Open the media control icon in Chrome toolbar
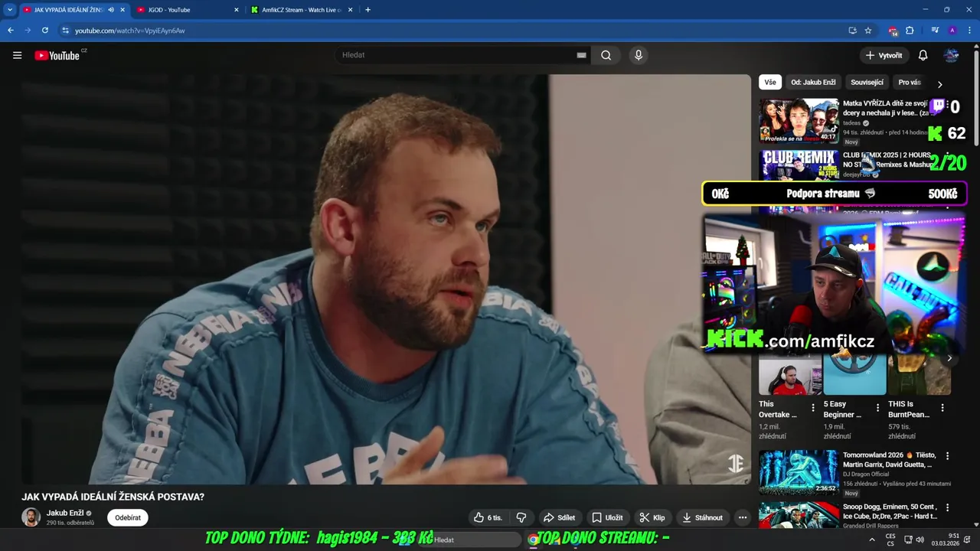 pos(935,31)
